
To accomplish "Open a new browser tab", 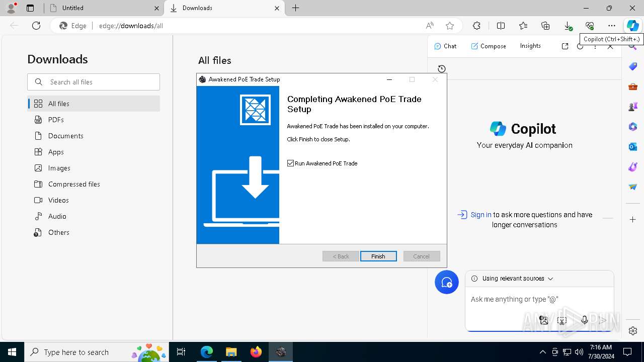I will [296, 8].
